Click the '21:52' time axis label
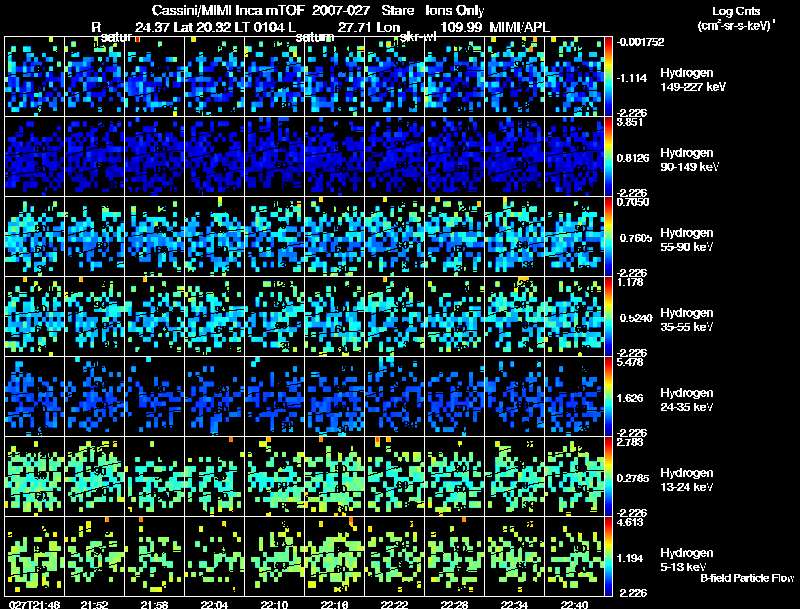 94,604
